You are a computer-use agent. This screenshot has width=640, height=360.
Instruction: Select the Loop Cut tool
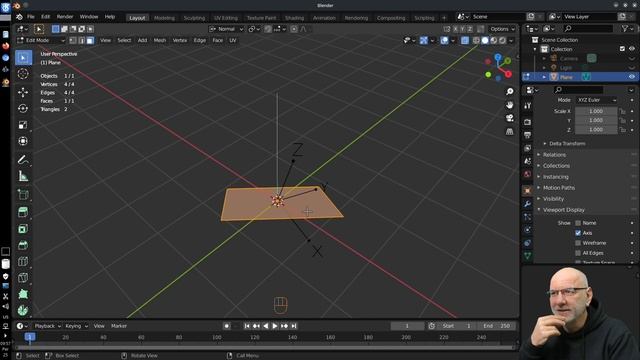[23, 261]
